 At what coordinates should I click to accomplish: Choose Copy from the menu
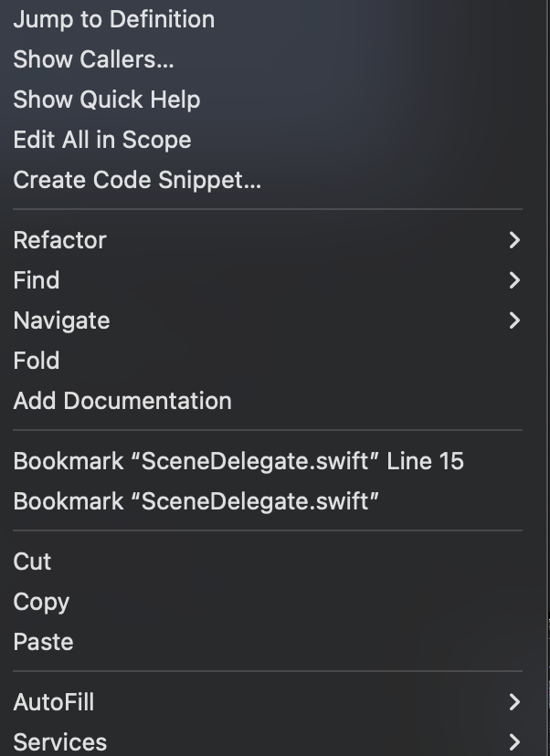[x=41, y=602]
